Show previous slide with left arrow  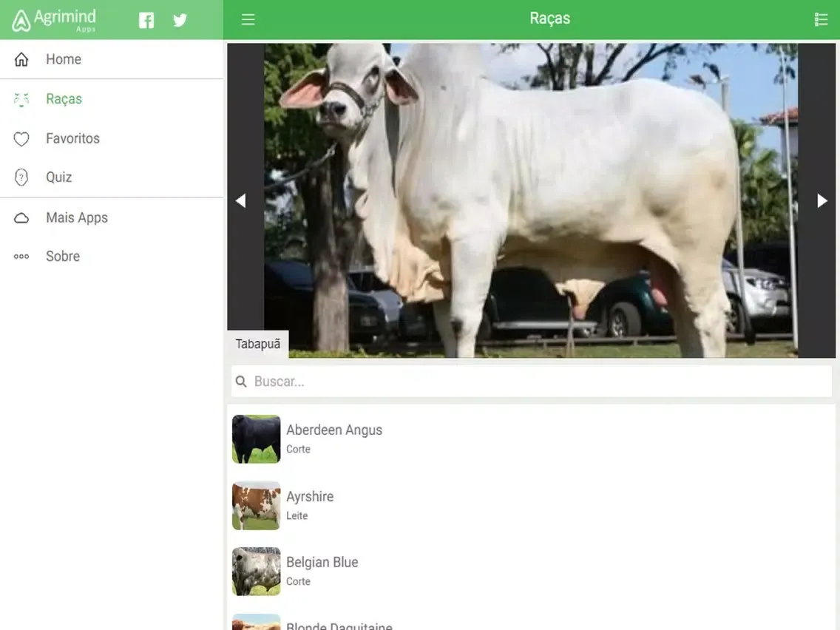[240, 201]
